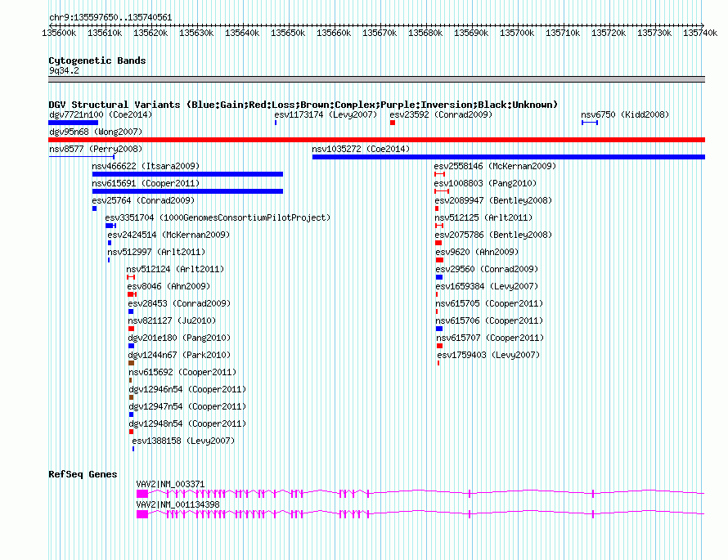Click esv2075786 (Bentley2008) label
The image size is (728, 560).
click(x=493, y=235)
